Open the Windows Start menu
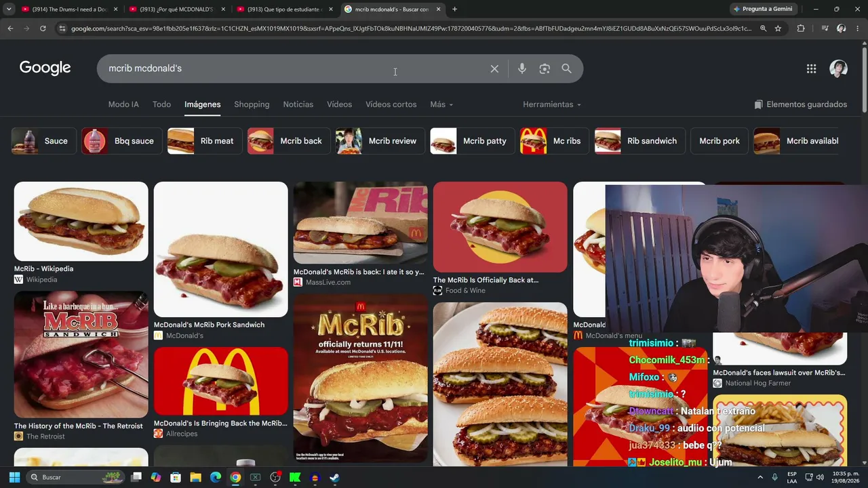This screenshot has height=488, width=868. point(14,477)
